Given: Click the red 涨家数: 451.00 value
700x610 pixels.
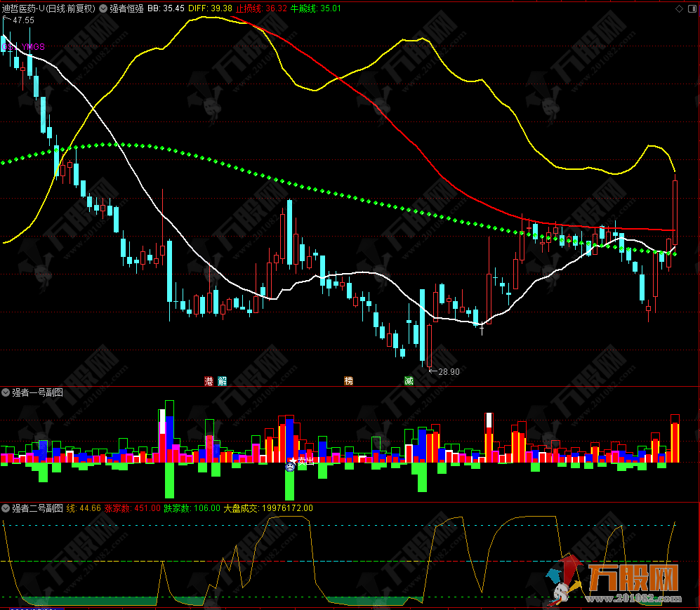Looking at the screenshot, I should (x=133, y=508).
